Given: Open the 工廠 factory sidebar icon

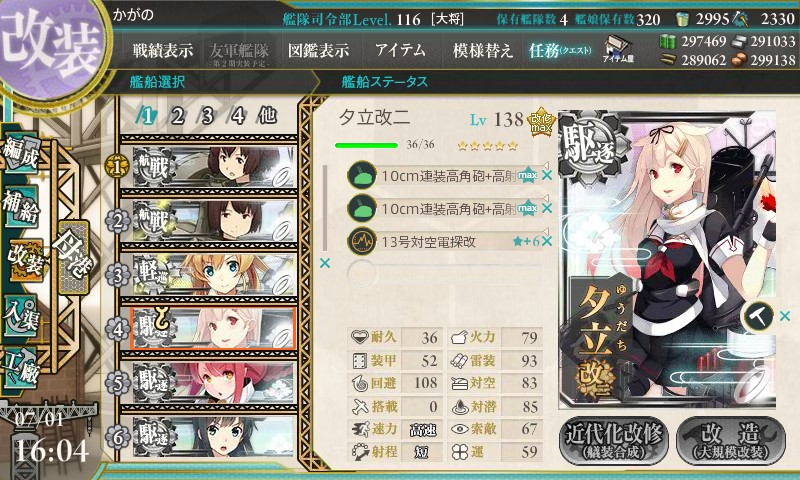Looking at the screenshot, I should click(x=21, y=368).
